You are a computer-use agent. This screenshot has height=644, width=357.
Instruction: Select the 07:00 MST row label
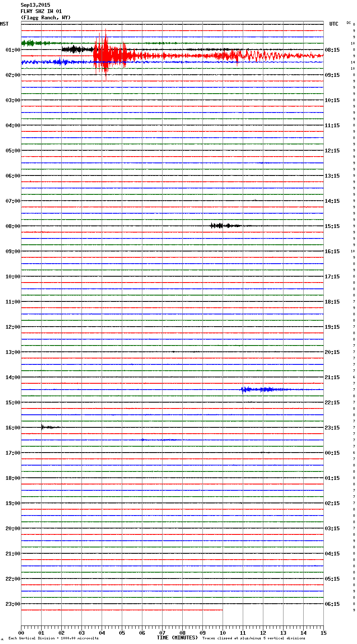tap(13, 201)
